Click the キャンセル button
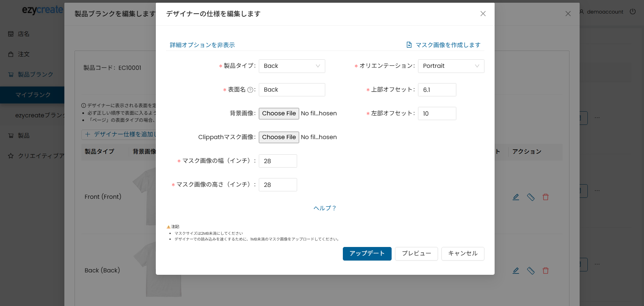Screen dimensions: 644x306 click(462, 253)
